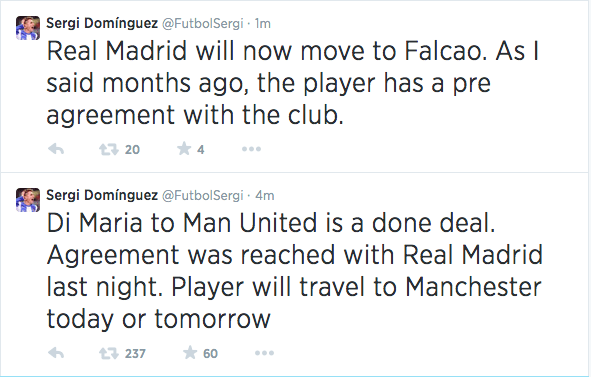
Task: Open Sergi Domínguez name in second tweet
Action: [x=102, y=195]
